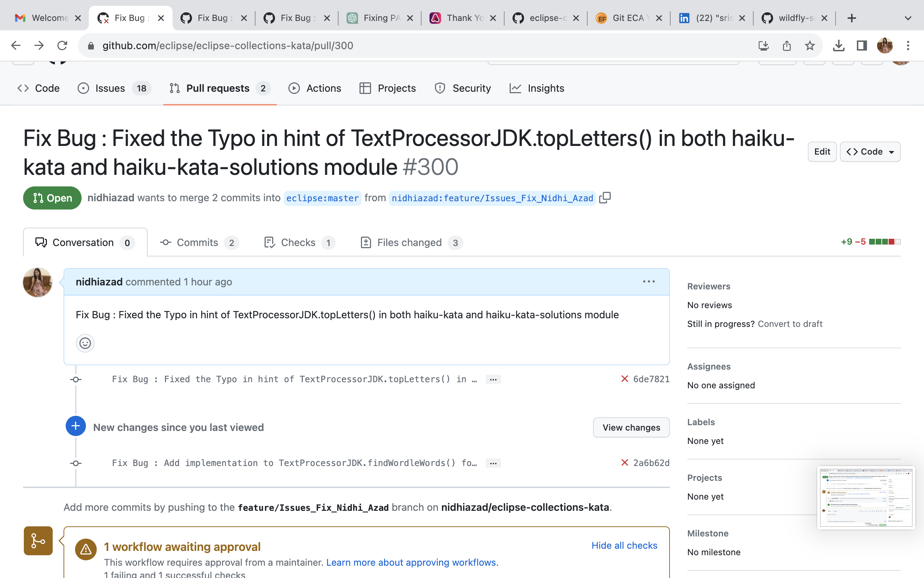Click the green Open status badge
924x578 pixels.
(52, 198)
